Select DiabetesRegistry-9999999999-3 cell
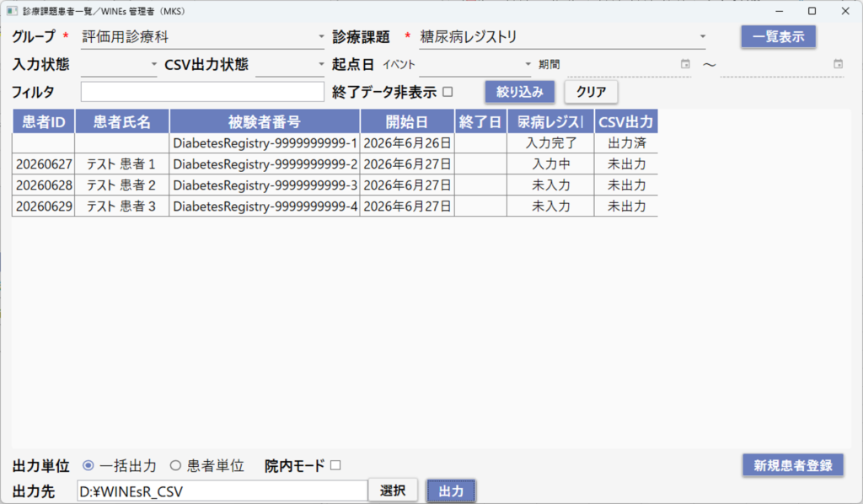The height and width of the screenshot is (504, 863). (x=265, y=185)
